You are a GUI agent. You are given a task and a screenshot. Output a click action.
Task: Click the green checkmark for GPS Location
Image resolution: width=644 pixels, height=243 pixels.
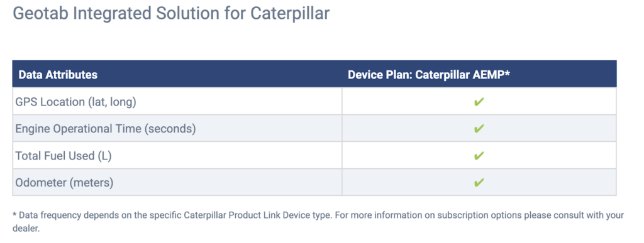point(479,102)
